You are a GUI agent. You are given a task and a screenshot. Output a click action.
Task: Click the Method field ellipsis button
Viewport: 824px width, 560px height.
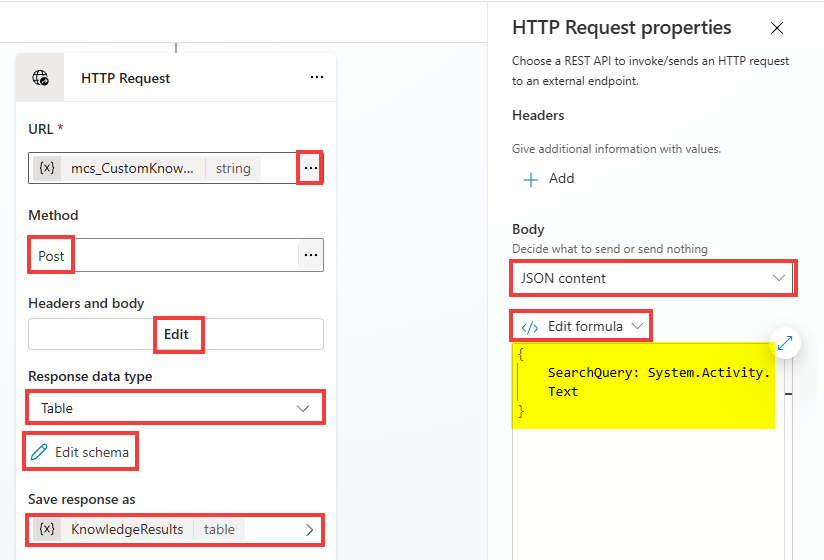click(311, 256)
